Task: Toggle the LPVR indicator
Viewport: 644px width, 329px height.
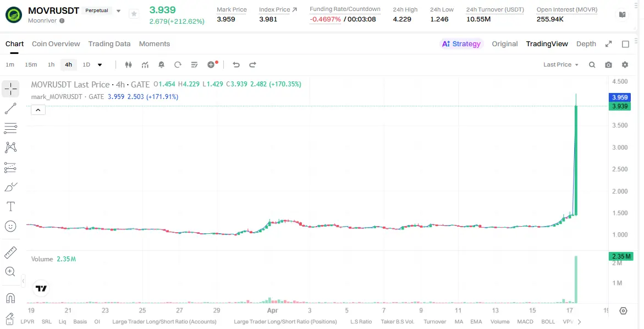Action: point(27,322)
